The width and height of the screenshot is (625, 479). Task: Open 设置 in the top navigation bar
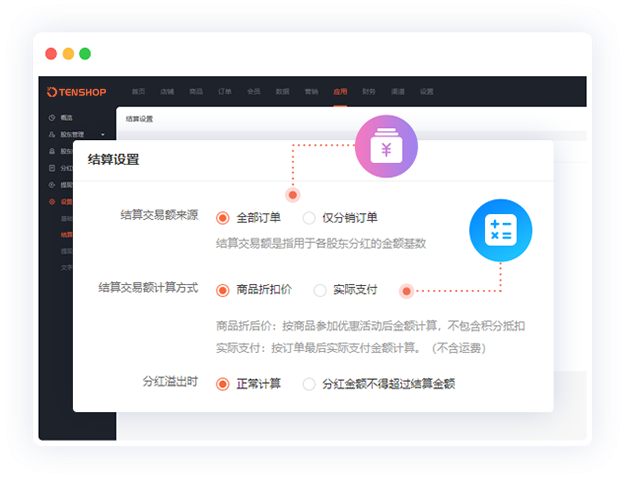tap(427, 91)
